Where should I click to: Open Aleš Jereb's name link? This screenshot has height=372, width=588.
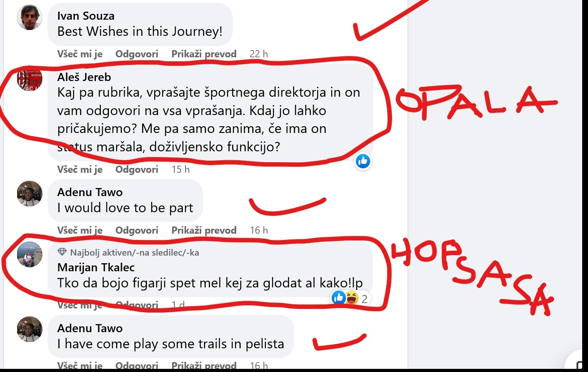84,77
